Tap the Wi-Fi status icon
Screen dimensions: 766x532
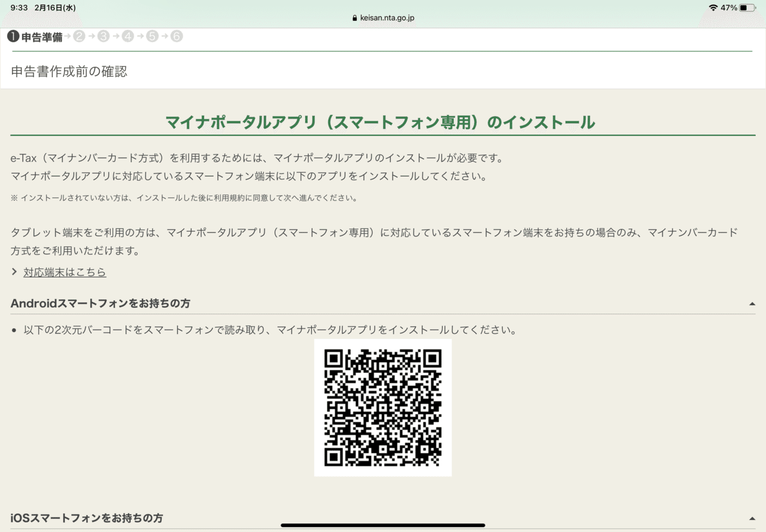pyautogui.click(x=713, y=8)
